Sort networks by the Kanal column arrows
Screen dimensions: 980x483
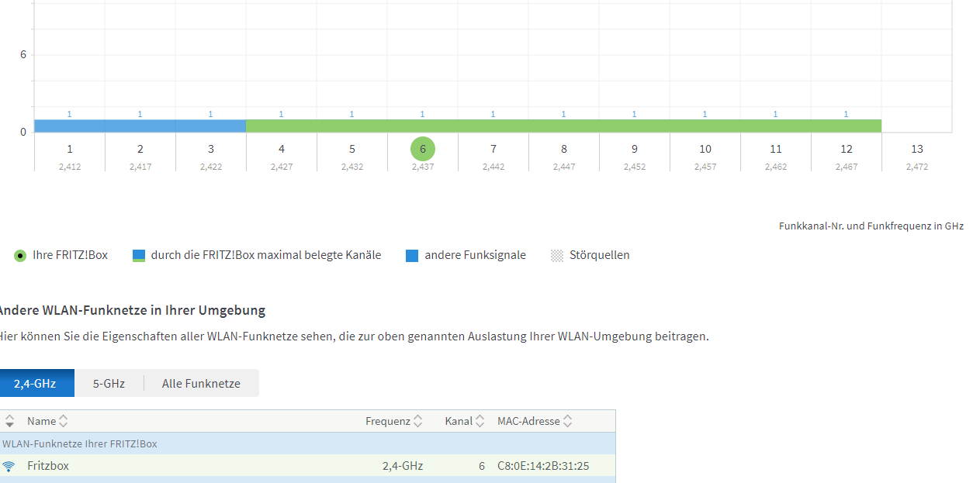pos(480,421)
